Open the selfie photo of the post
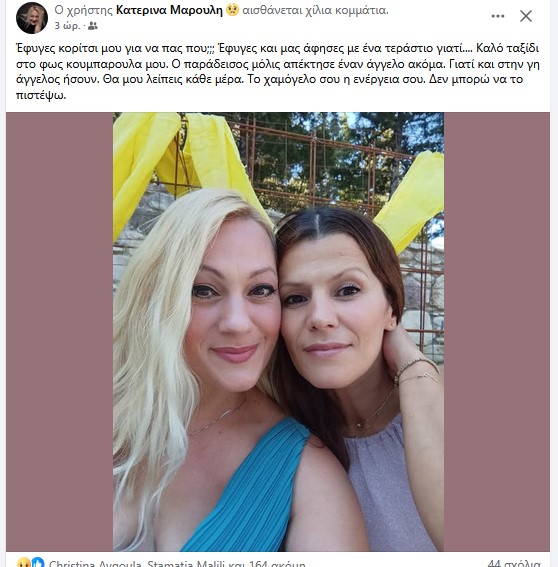This screenshot has height=567, width=558. (278, 332)
